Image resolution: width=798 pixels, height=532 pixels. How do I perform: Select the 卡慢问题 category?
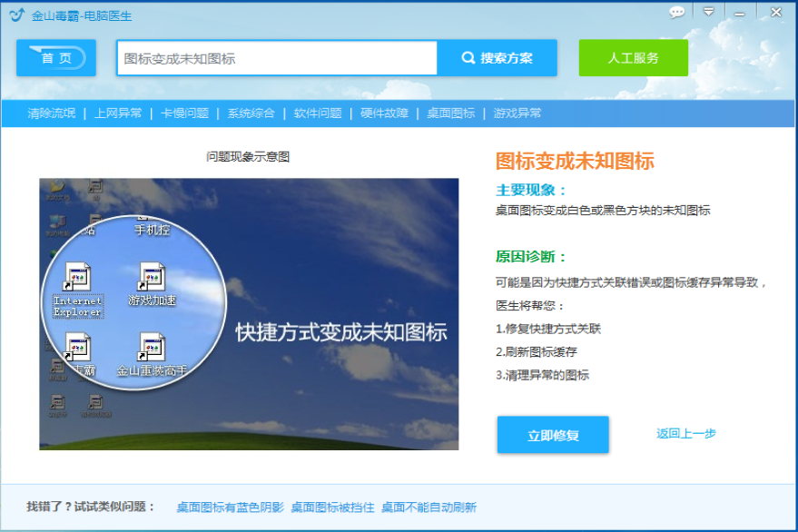184,113
